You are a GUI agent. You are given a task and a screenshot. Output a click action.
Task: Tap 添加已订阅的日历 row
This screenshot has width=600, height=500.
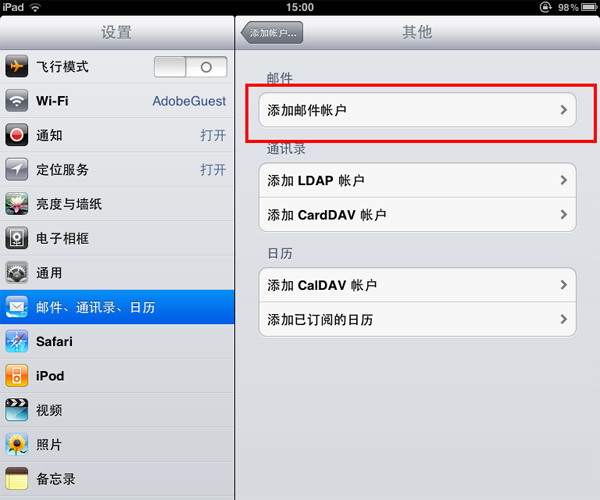pos(417,319)
